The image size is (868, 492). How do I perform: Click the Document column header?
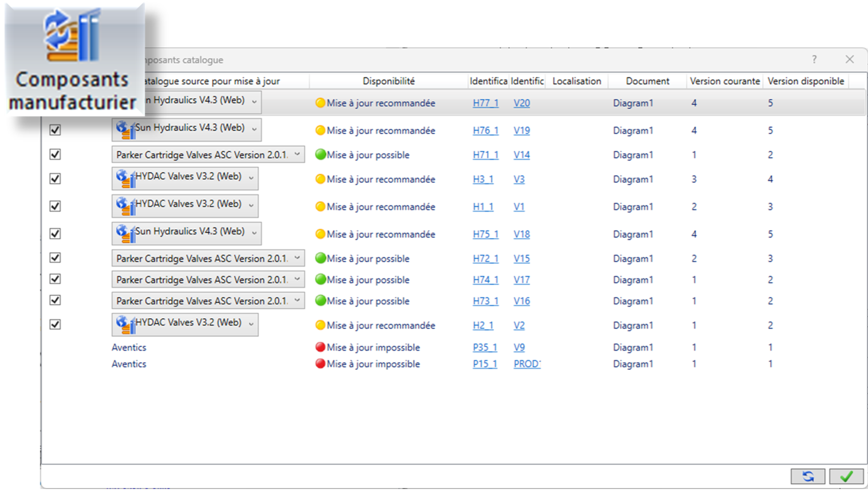647,81
